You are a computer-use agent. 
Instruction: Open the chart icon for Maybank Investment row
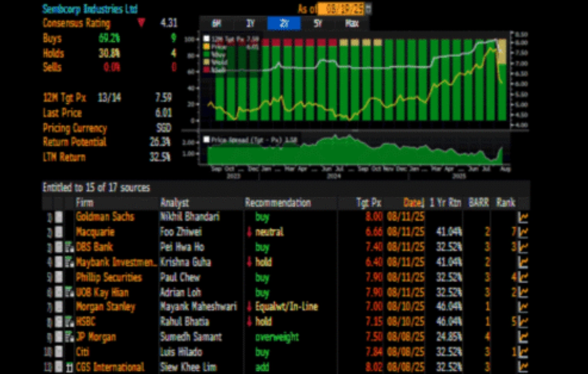[x=523, y=262]
